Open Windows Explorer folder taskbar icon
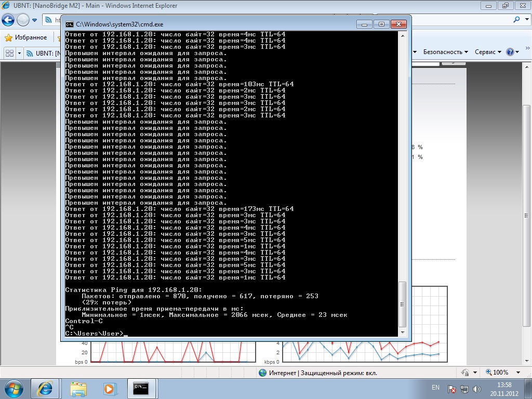The width and height of the screenshot is (532, 399). click(78, 389)
